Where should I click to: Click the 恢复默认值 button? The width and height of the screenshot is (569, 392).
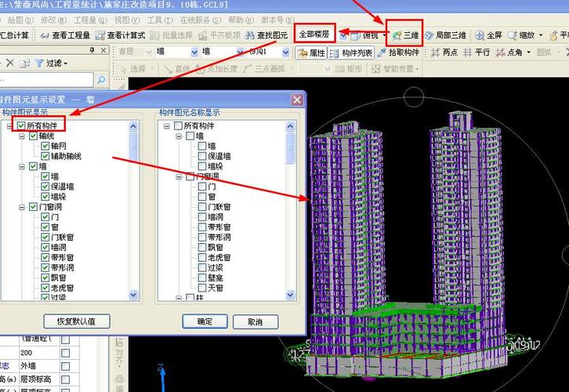click(x=77, y=321)
